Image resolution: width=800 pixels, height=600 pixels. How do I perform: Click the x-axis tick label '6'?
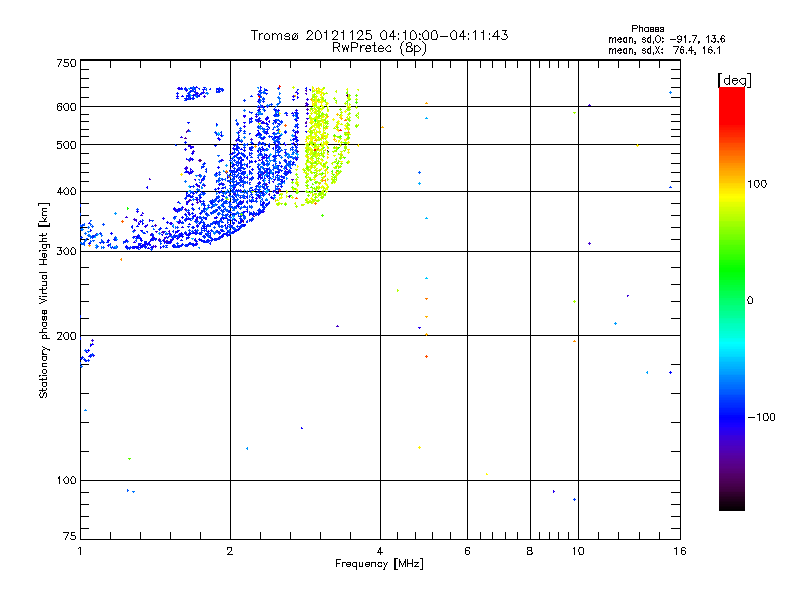pyautogui.click(x=467, y=551)
